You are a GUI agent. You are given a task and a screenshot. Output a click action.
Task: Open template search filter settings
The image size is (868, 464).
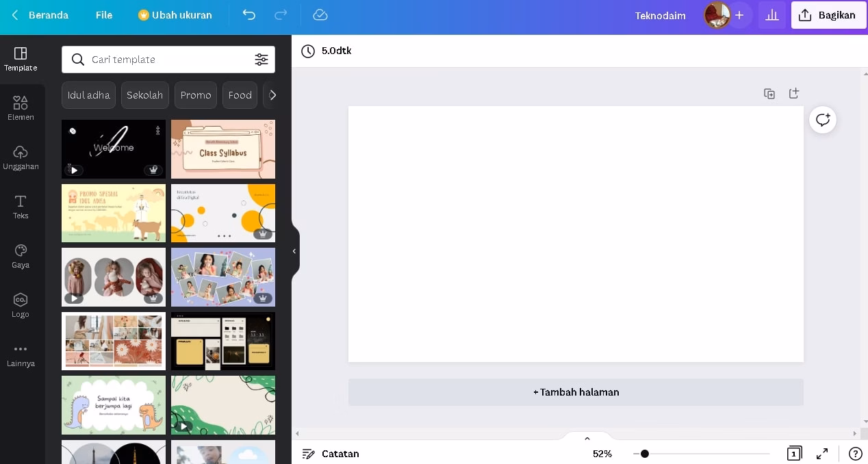[x=261, y=60]
